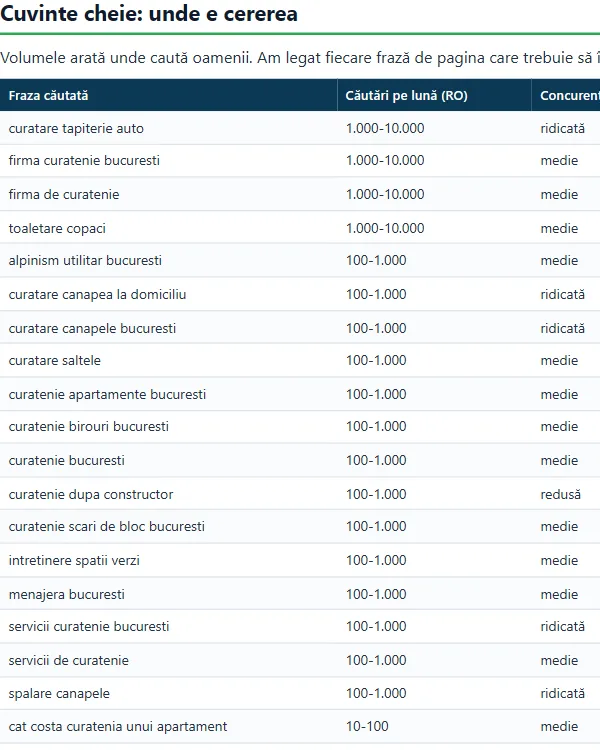The image size is (600, 750).
Task: Select 'curatenie scari de bloc bucuresti' cell
Action: point(168,527)
